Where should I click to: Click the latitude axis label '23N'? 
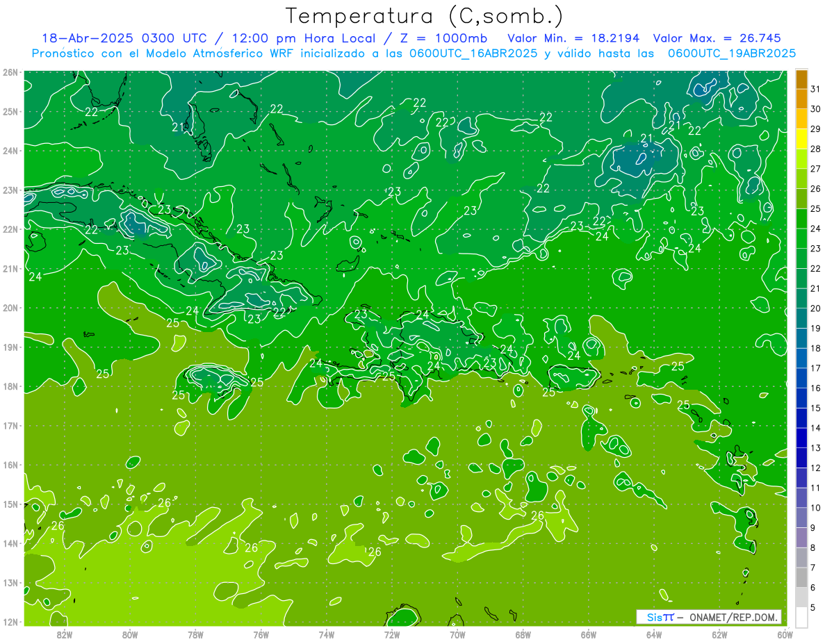10,190
